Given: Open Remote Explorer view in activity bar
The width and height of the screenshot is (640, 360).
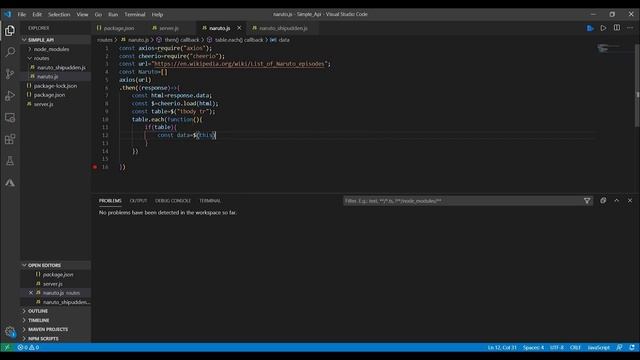Looking at the screenshot, I should click(10, 118).
